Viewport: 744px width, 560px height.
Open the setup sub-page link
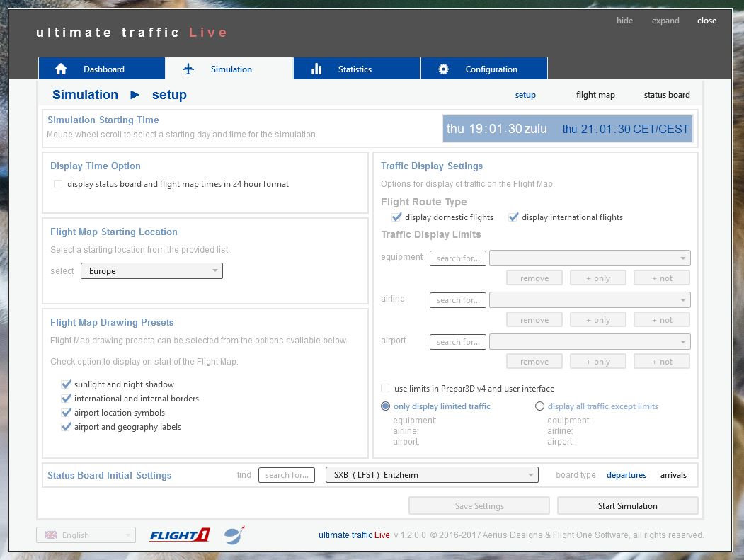point(525,95)
